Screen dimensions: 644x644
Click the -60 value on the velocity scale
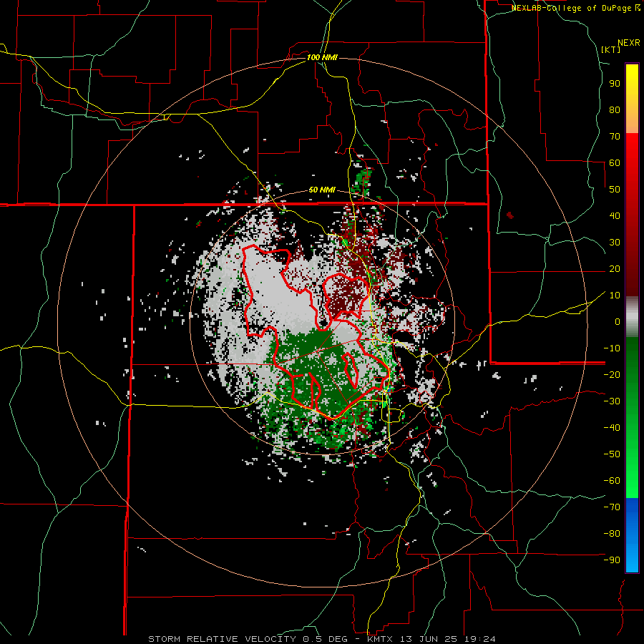tap(612, 481)
